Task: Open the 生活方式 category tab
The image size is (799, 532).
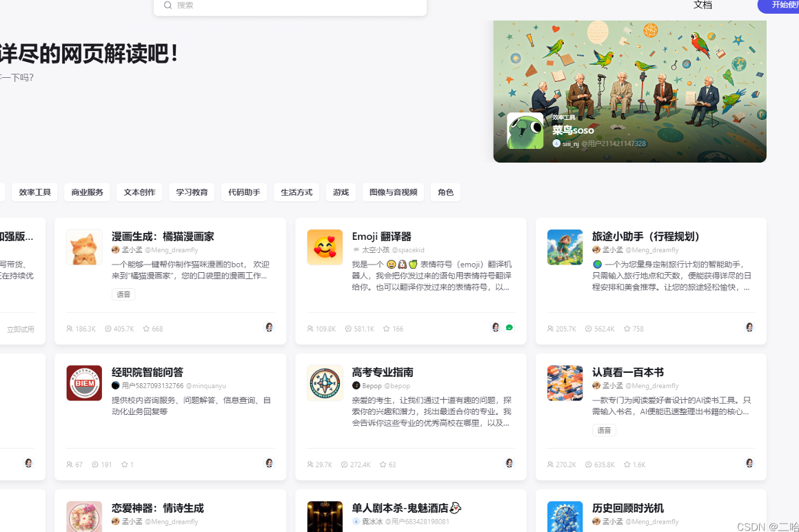Action: [296, 192]
